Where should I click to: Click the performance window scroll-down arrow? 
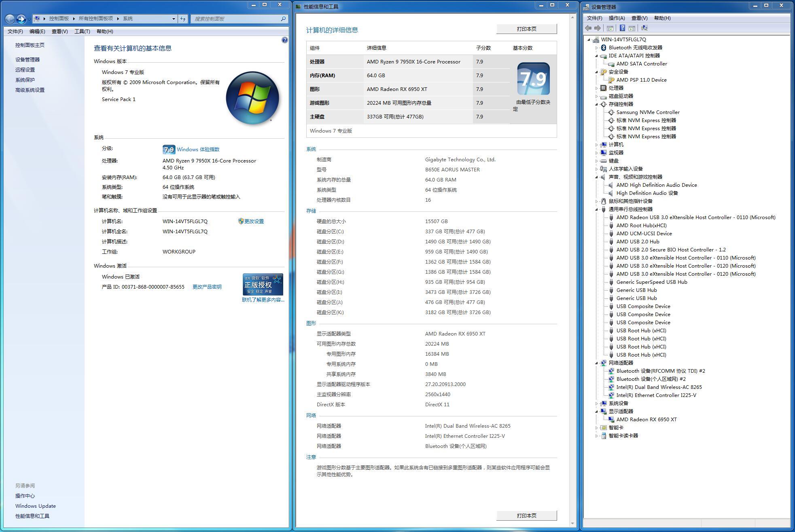(x=572, y=524)
